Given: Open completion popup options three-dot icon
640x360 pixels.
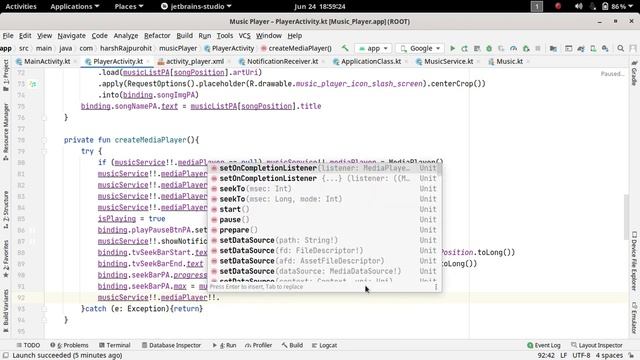Looking at the screenshot, I should click(x=436, y=287).
